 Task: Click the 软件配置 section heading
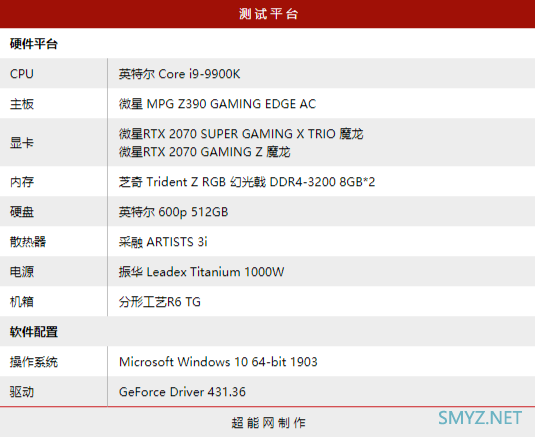tap(33, 332)
